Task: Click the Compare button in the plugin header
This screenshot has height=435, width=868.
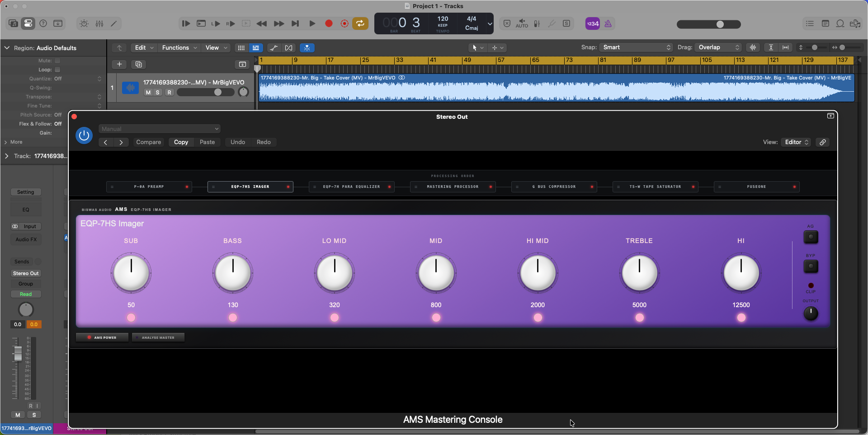Action: (x=149, y=142)
